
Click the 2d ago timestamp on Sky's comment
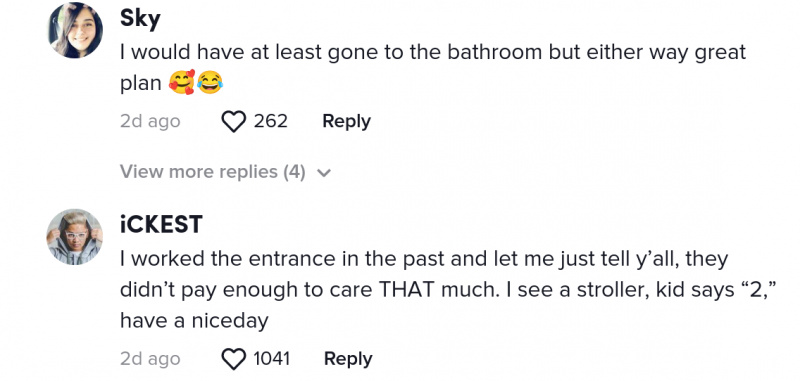pyautogui.click(x=150, y=122)
